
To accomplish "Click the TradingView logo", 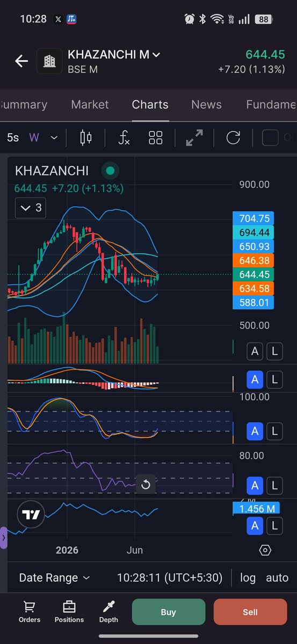I will click(x=31, y=515).
